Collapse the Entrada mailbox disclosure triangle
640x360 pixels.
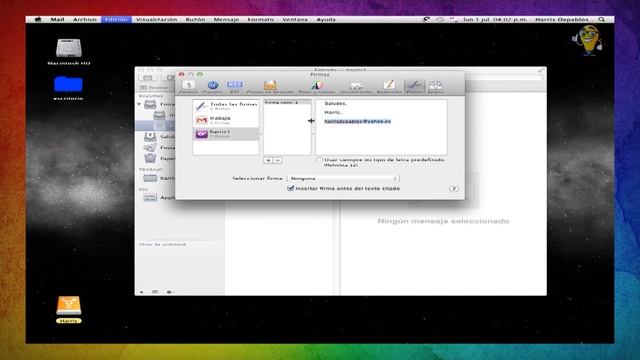(x=139, y=104)
